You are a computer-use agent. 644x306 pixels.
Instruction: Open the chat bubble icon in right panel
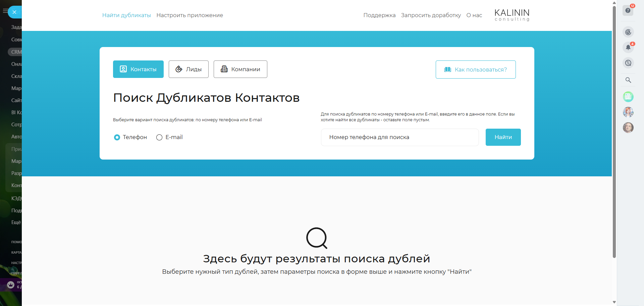pyautogui.click(x=628, y=63)
